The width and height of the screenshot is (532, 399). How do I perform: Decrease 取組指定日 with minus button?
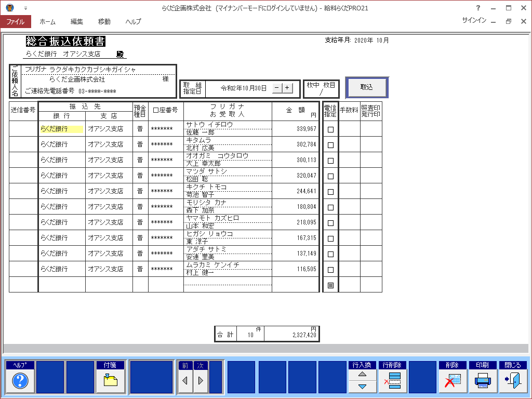click(x=277, y=88)
